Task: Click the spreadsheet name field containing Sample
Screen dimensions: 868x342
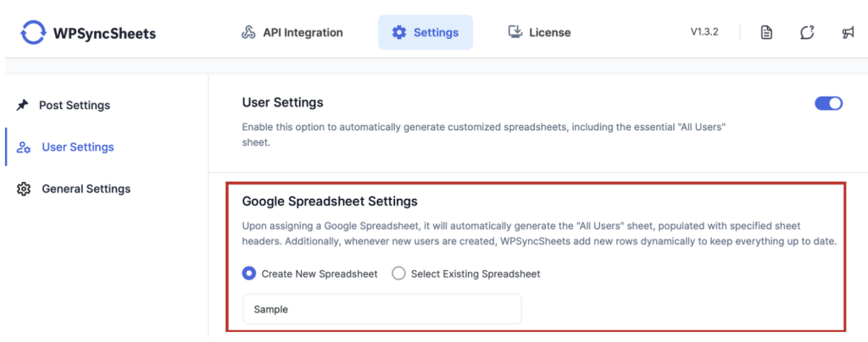Action: pyautogui.click(x=382, y=309)
